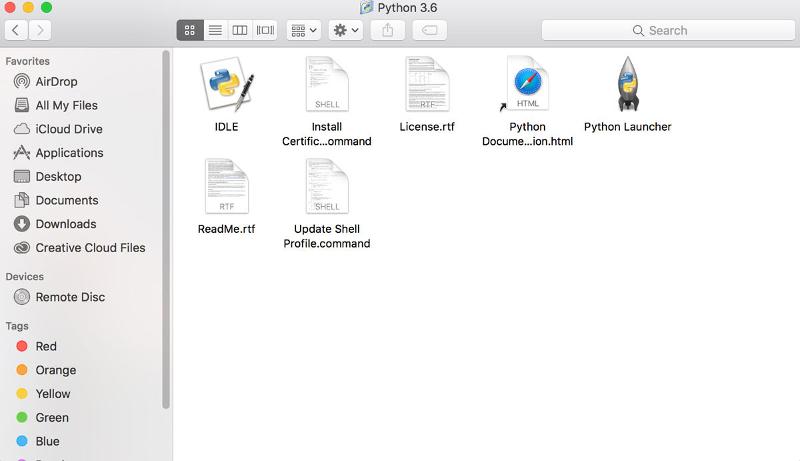Click the Share toolbar button
Image resolution: width=800 pixels, height=461 pixels.
(387, 30)
